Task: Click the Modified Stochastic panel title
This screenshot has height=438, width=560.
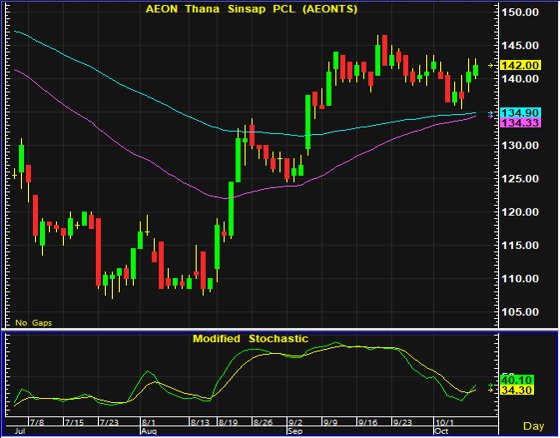Action: (250, 338)
